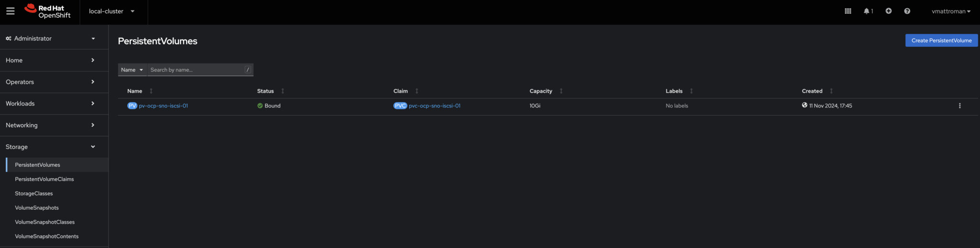
Task: Sort table by Claim column
Action: pyautogui.click(x=417, y=91)
